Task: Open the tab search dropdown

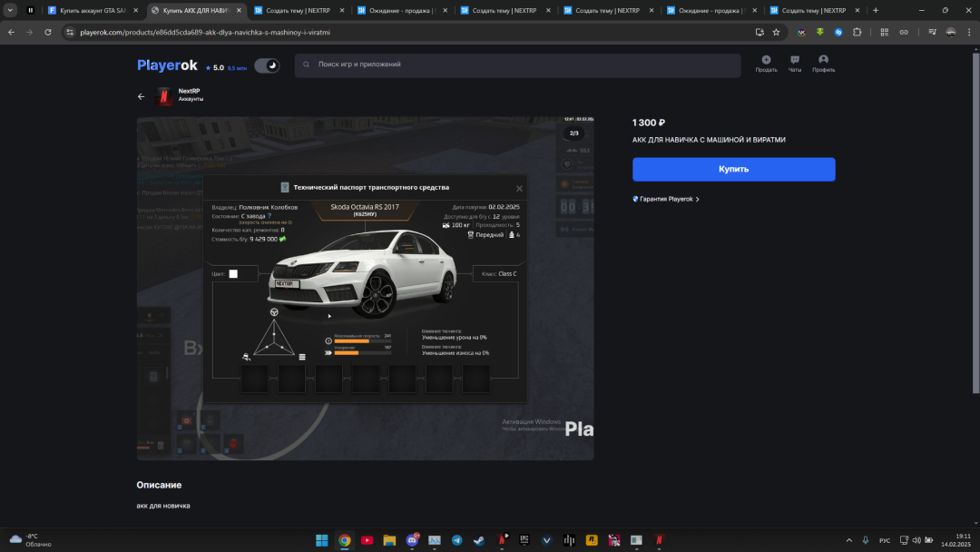Action: click(x=10, y=11)
